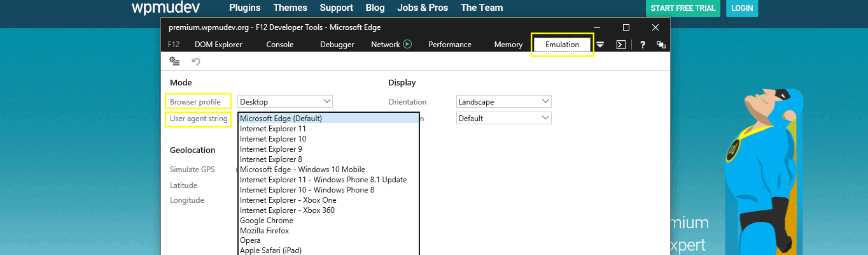Choose Apple Safari (iPad) user agent
Screen dimensions: 868x255
328,251
